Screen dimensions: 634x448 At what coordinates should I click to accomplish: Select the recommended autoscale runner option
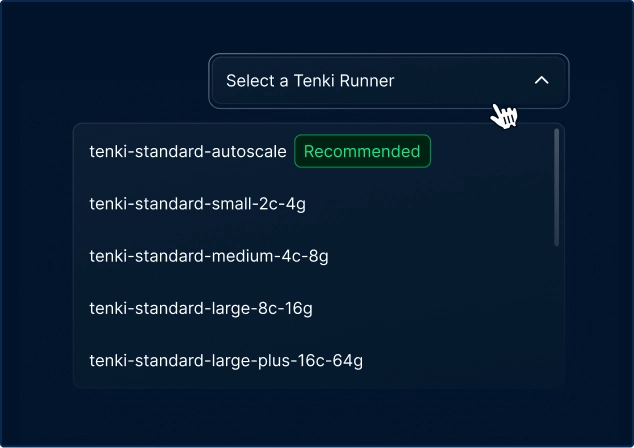pyautogui.click(x=188, y=152)
